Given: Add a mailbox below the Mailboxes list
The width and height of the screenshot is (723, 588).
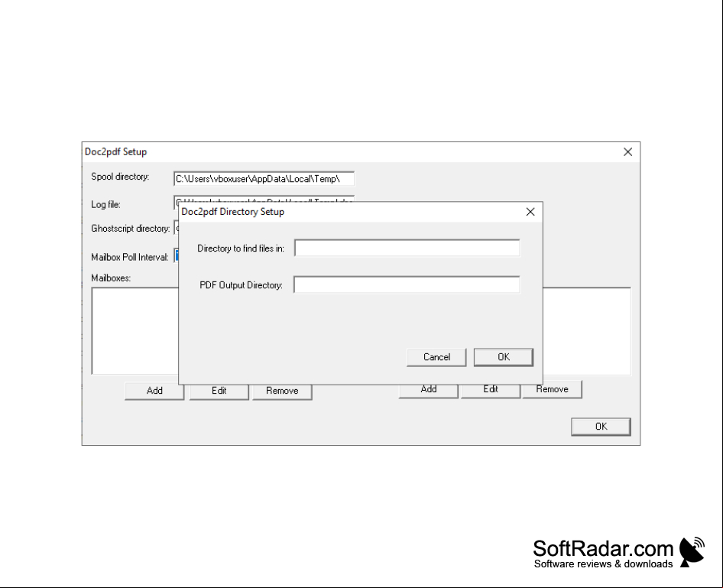Looking at the screenshot, I should [154, 391].
